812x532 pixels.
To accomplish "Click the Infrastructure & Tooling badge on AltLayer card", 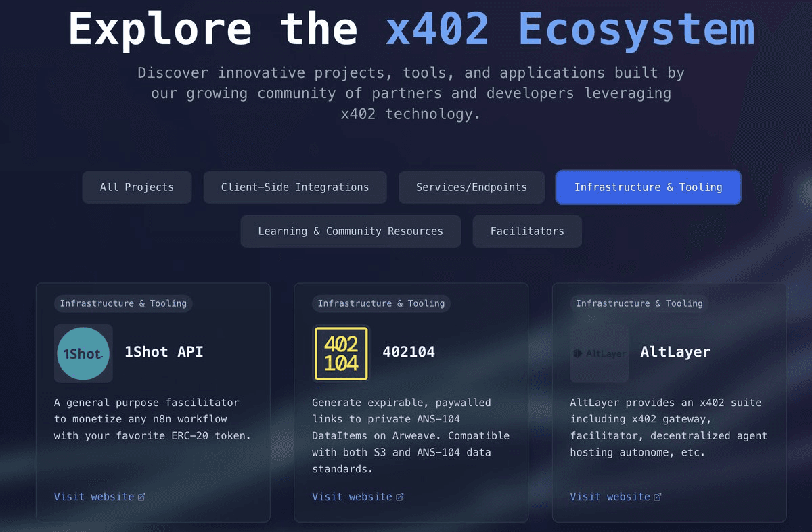I will [x=639, y=303].
